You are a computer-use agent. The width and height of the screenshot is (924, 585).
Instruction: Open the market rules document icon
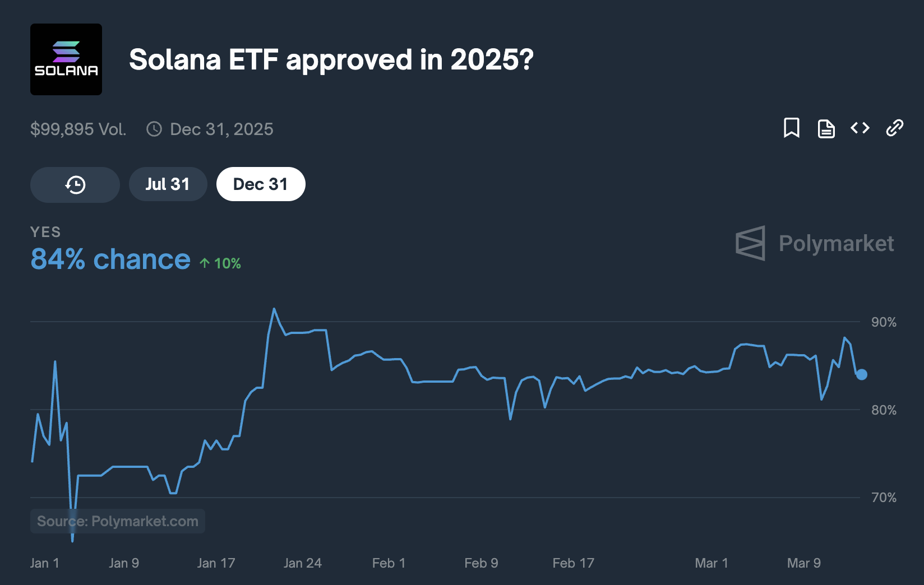826,128
